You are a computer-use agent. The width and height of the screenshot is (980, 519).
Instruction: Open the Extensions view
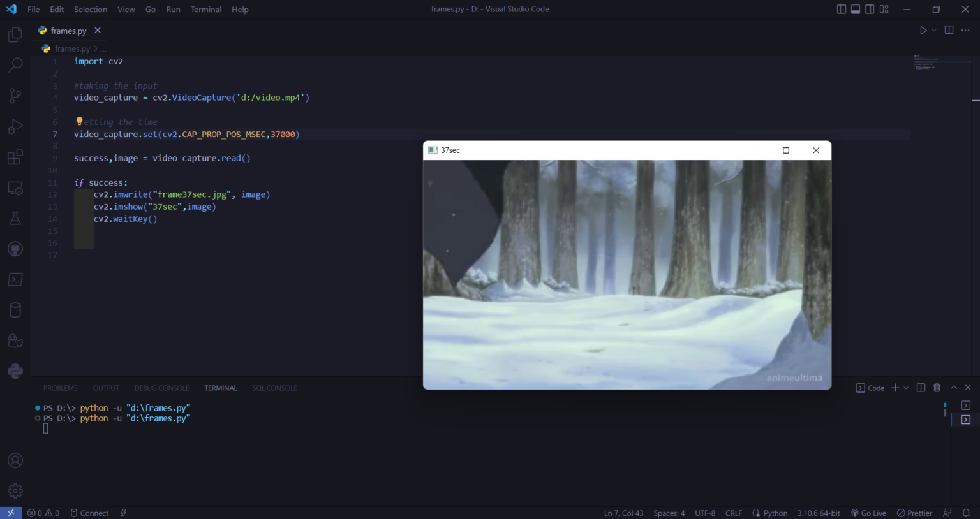[15, 157]
